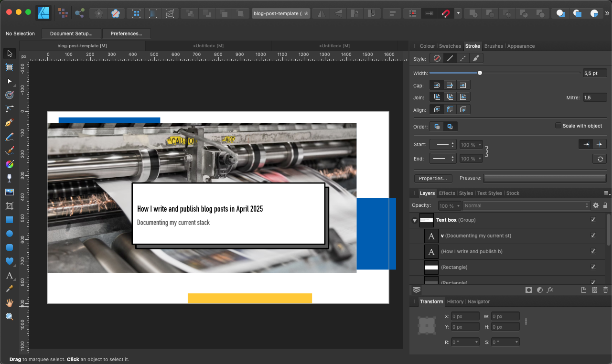Image resolution: width=612 pixels, height=364 pixels.
Task: Select the Node tool
Action: point(9,81)
